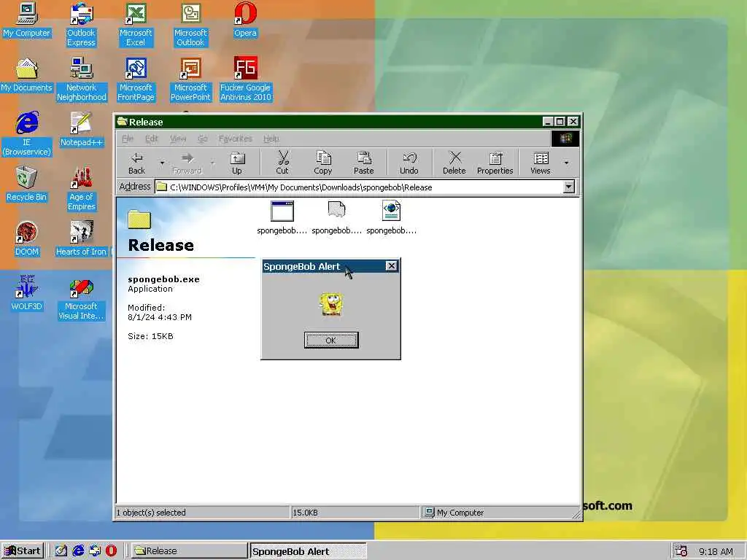This screenshot has width=747, height=560.
Task: Open Properties from the toolbar
Action: point(495,163)
